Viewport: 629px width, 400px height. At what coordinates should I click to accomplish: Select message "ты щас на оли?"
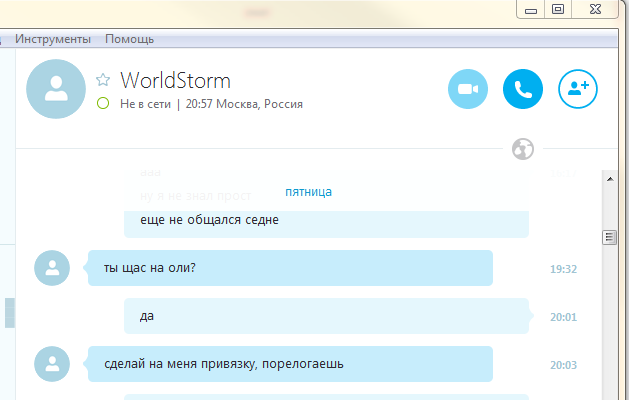(290, 268)
